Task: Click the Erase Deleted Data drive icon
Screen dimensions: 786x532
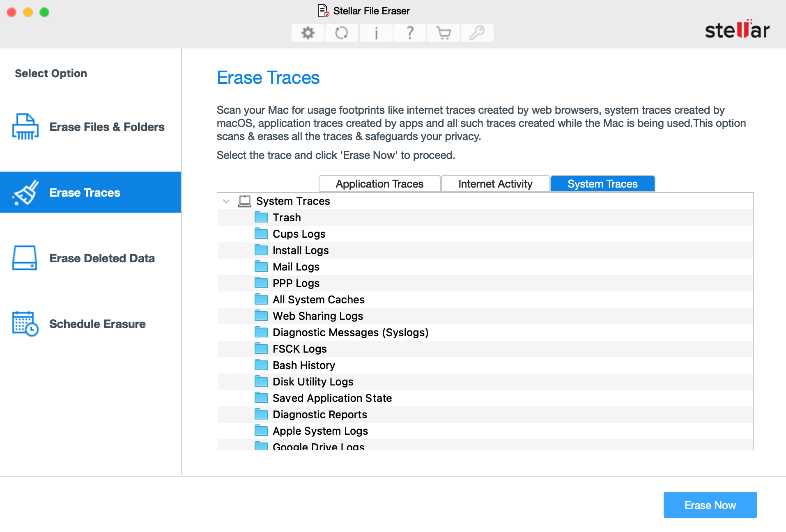Action: (x=25, y=258)
